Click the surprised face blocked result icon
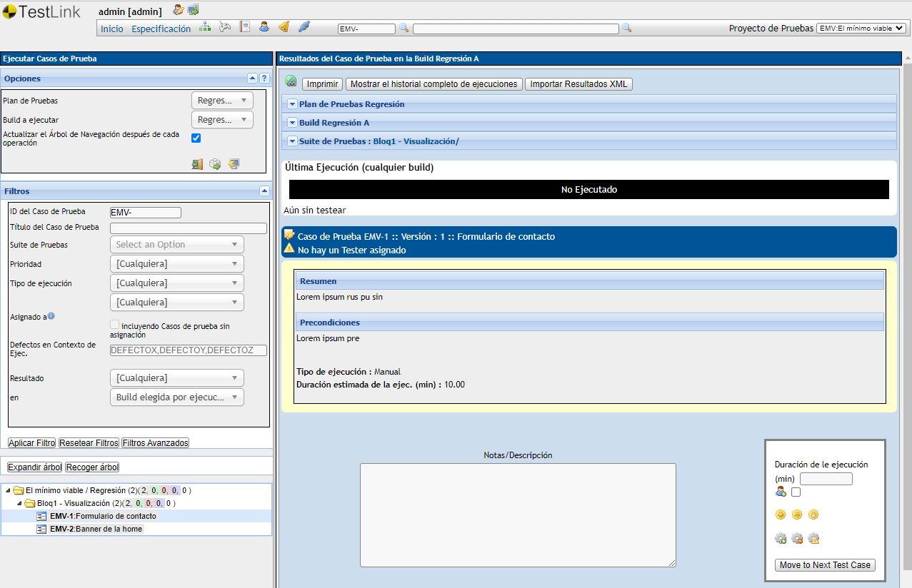This screenshot has width=912, height=588. 813,514
